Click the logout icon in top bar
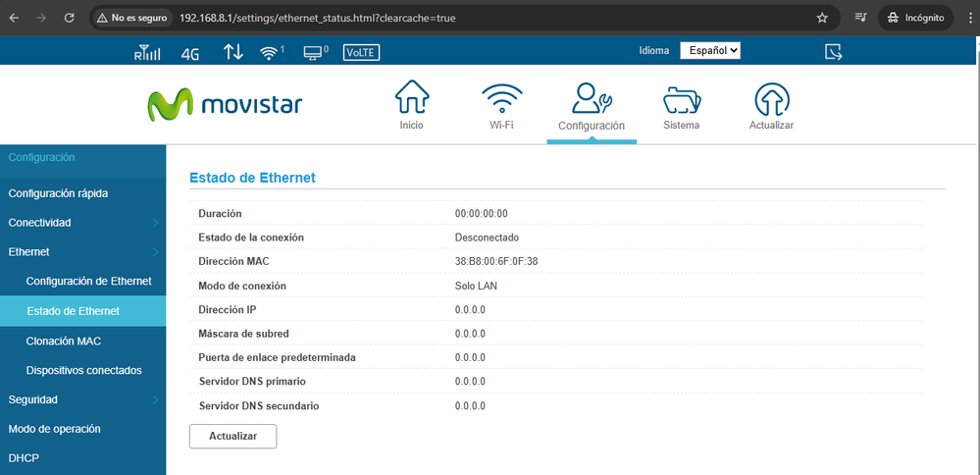The width and height of the screenshot is (980, 475). coord(834,52)
